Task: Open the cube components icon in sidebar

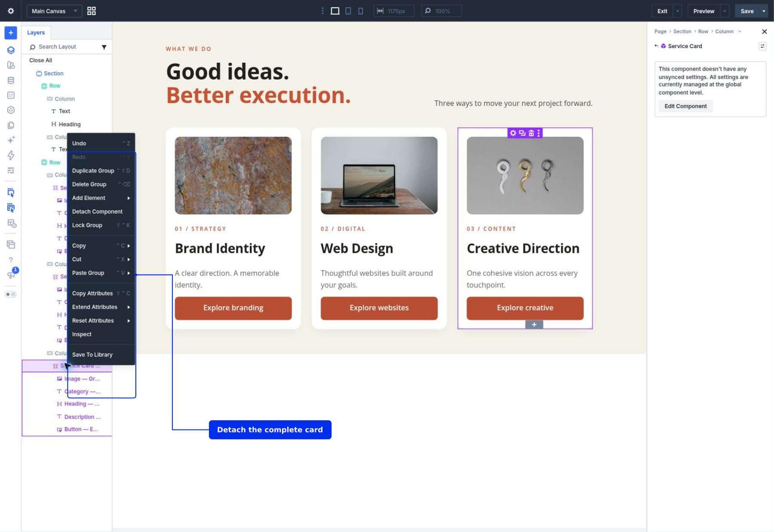Action: coord(11,110)
